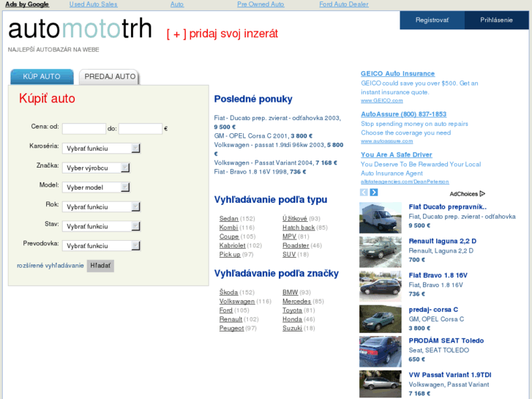
Task: Open the Značka manufacturer dropdown
Action: point(96,168)
